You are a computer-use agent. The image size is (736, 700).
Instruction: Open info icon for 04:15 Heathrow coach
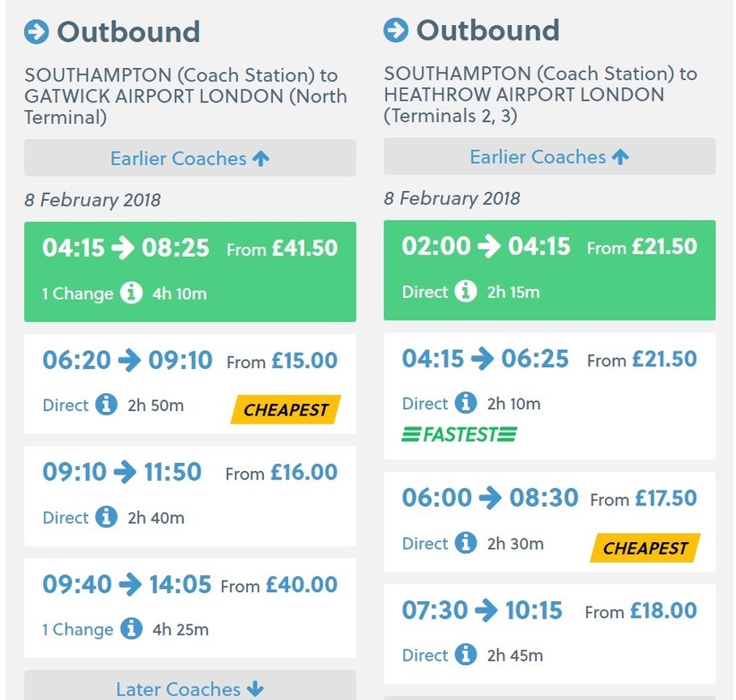[x=465, y=403]
